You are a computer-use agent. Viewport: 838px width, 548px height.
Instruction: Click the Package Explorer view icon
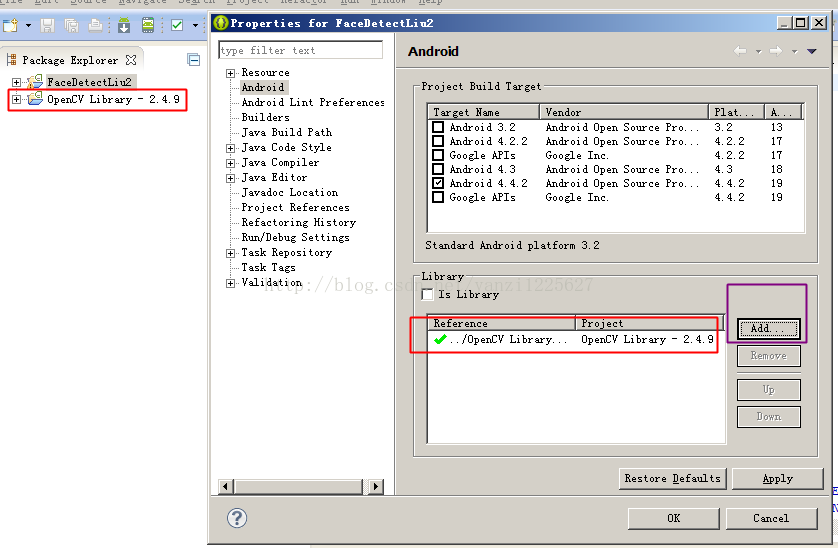(x=11, y=60)
